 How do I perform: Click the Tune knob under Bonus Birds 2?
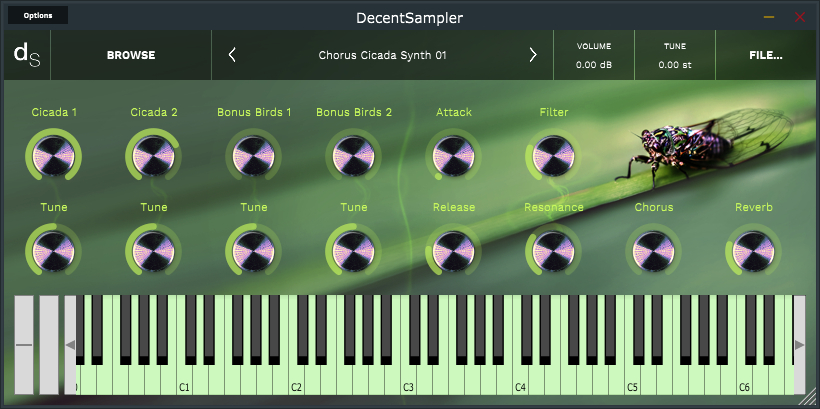click(x=354, y=251)
